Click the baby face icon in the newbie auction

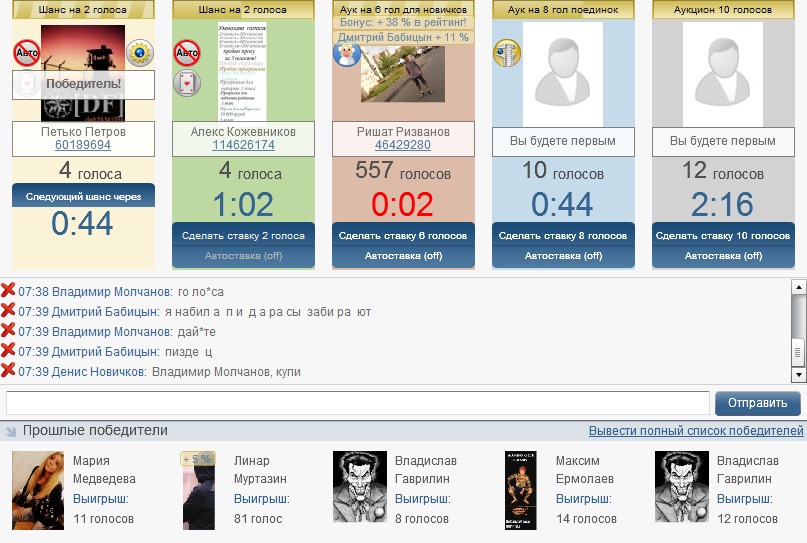coord(346,53)
